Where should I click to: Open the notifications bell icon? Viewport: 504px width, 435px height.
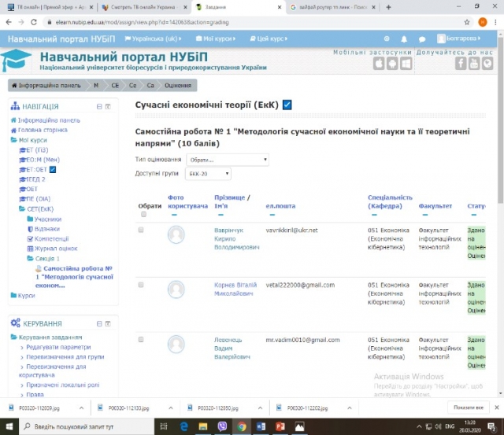point(403,39)
